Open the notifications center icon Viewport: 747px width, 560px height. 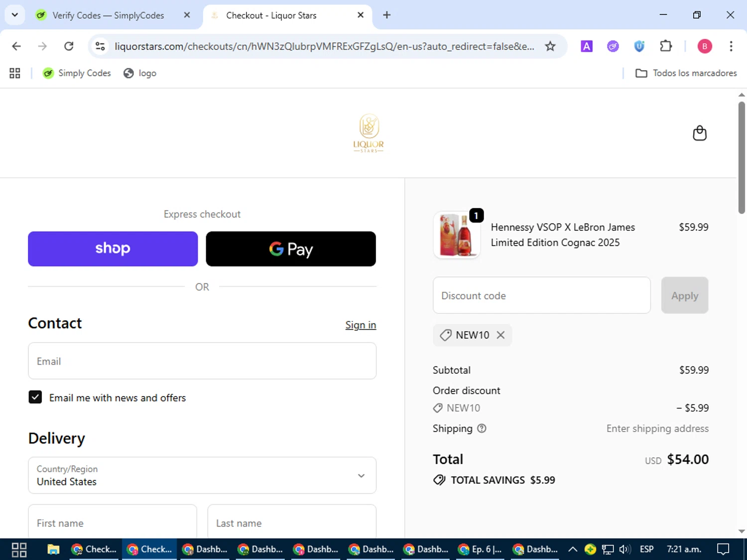pyautogui.click(x=723, y=550)
